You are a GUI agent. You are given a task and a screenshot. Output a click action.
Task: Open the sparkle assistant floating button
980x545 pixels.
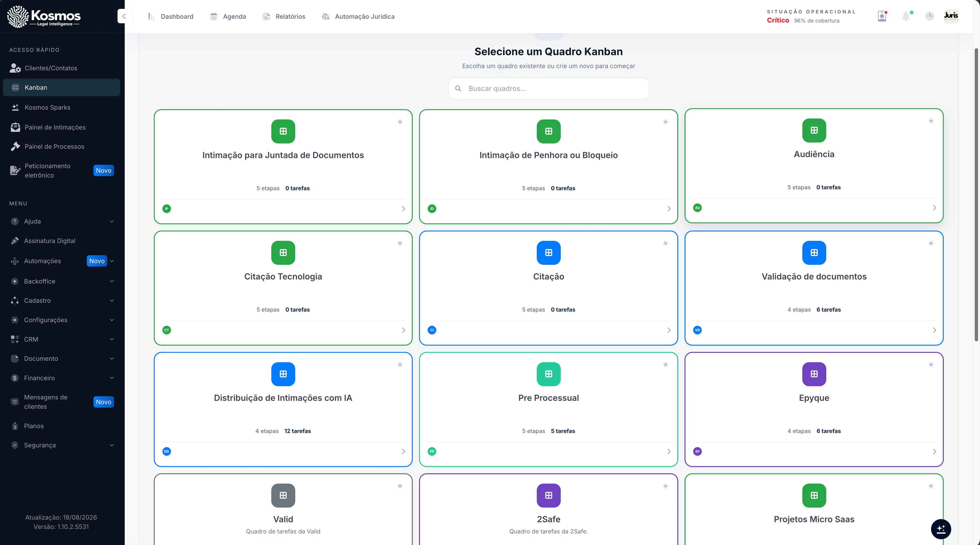(941, 529)
